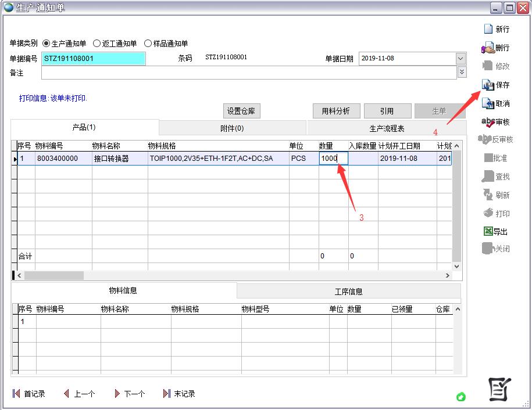This screenshot has width=532, height=410.
Task: Switch to 附件(0) tab
Action: pos(232,128)
